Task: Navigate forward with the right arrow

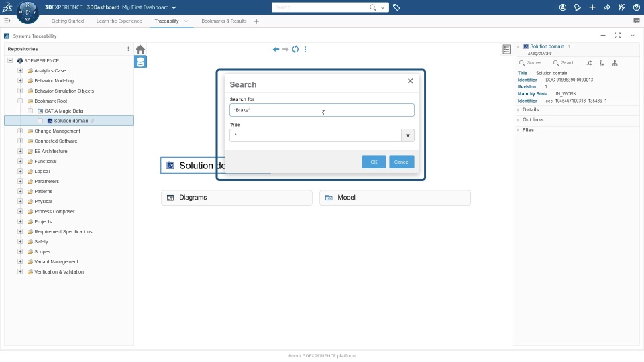Action: tap(286, 49)
